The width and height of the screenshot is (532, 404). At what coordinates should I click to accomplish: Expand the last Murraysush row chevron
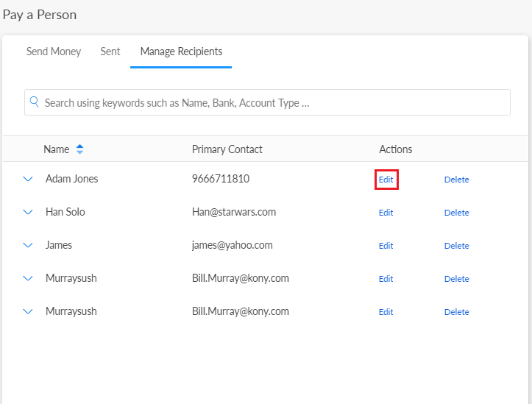click(x=28, y=311)
